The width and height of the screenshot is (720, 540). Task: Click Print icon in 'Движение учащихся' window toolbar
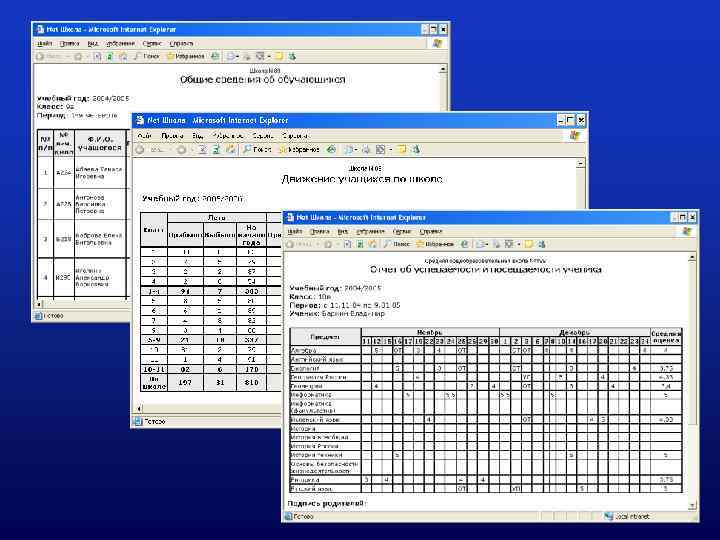[x=366, y=150]
